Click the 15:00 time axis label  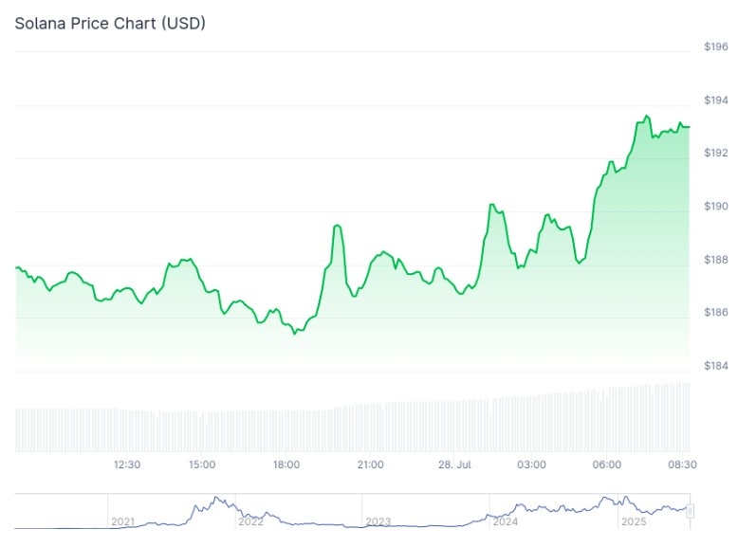click(x=202, y=465)
